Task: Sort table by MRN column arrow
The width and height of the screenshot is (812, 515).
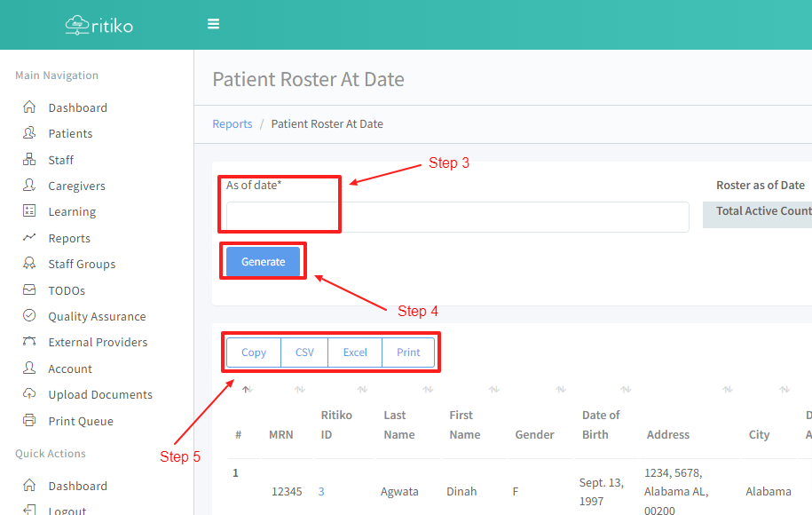Action: coord(299,389)
